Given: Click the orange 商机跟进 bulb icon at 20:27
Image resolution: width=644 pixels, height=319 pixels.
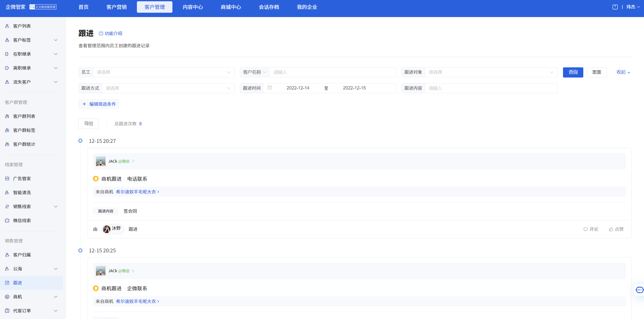Looking at the screenshot, I should click(96, 179).
